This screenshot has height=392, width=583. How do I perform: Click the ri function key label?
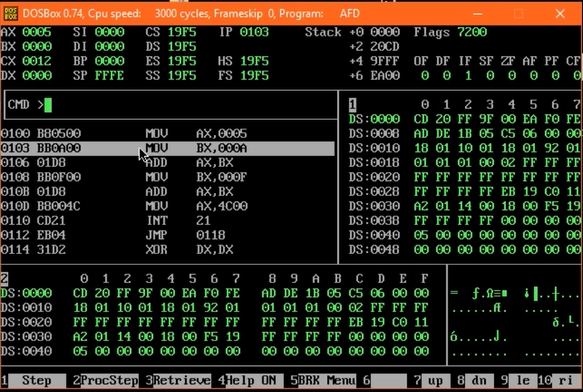(x=566, y=380)
